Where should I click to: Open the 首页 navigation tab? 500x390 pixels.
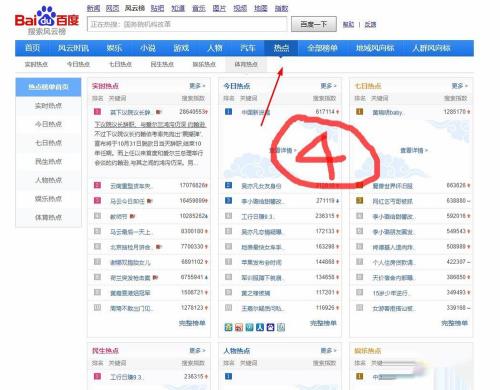32,48
